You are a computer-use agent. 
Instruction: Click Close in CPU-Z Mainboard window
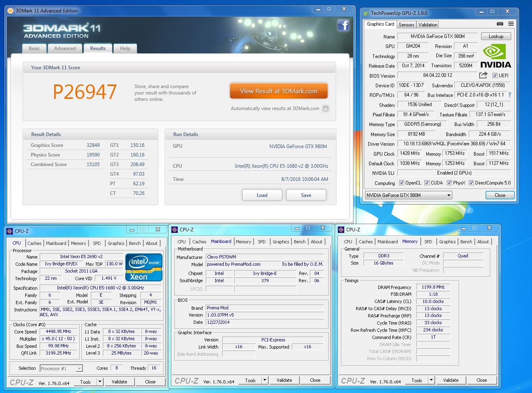315,380
